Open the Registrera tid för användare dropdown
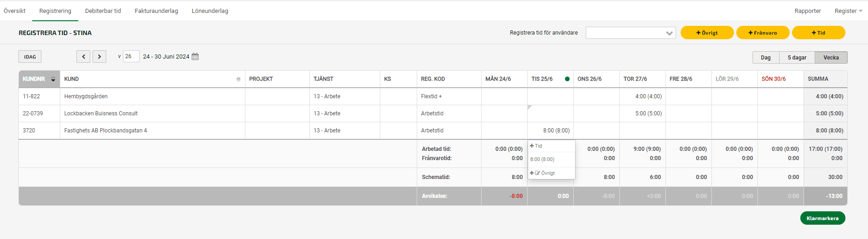Image resolution: width=868 pixels, height=239 pixels. [x=630, y=33]
